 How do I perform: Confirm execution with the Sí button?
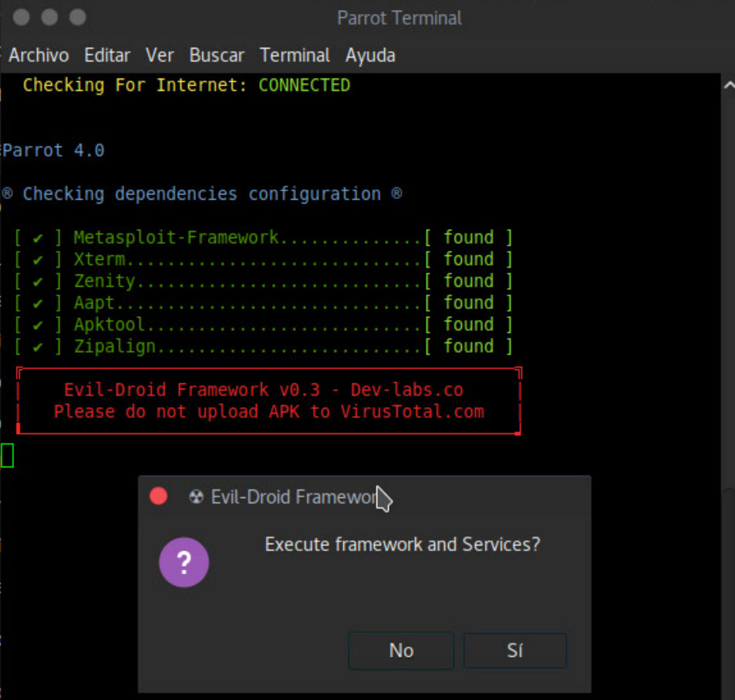tap(514, 651)
